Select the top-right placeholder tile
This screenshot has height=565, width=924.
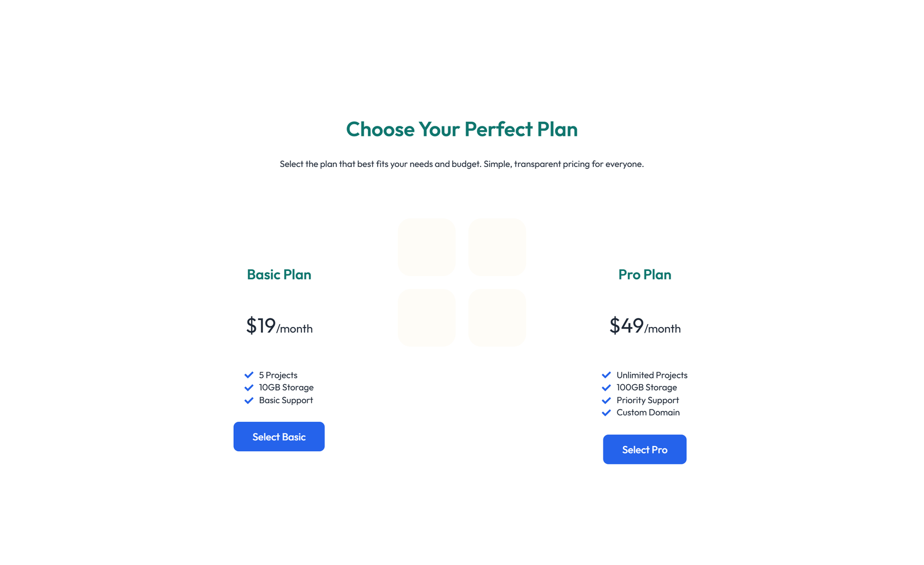pyautogui.click(x=497, y=247)
